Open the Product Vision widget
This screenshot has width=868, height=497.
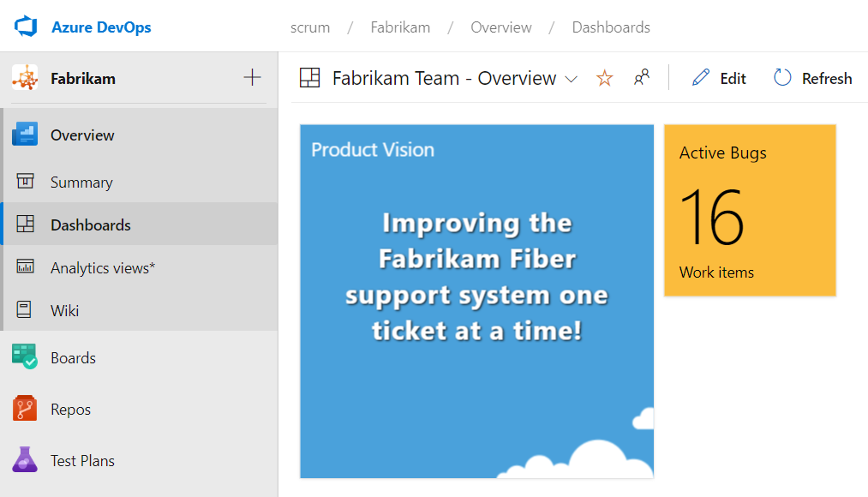(476, 301)
